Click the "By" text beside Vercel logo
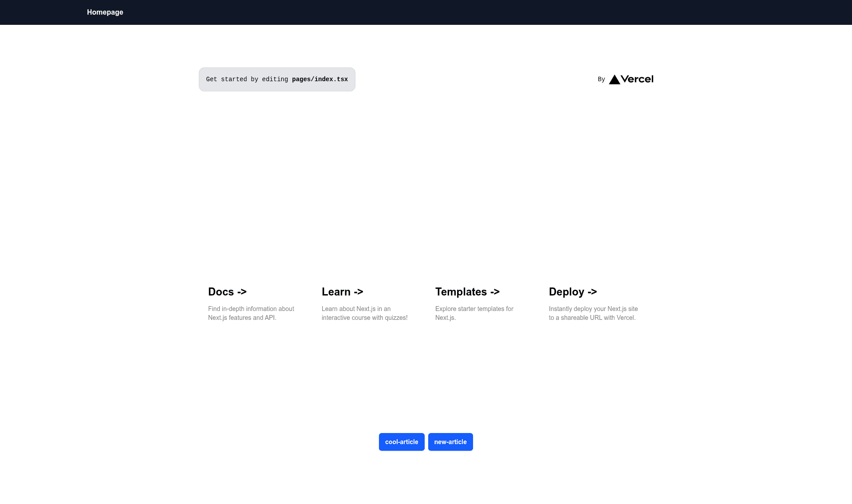Viewport: 852px width, 504px height. tap(601, 79)
